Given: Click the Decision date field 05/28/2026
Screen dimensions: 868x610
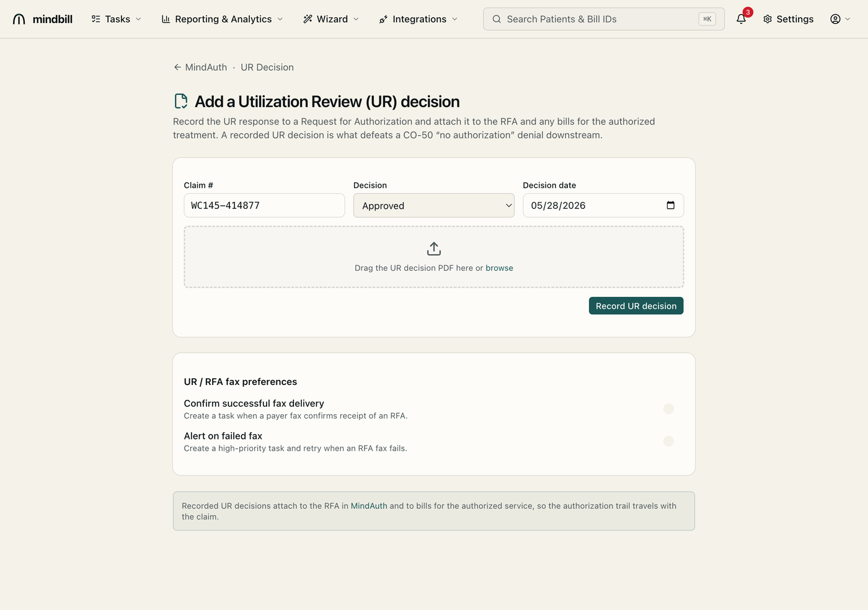Looking at the screenshot, I should point(603,205).
